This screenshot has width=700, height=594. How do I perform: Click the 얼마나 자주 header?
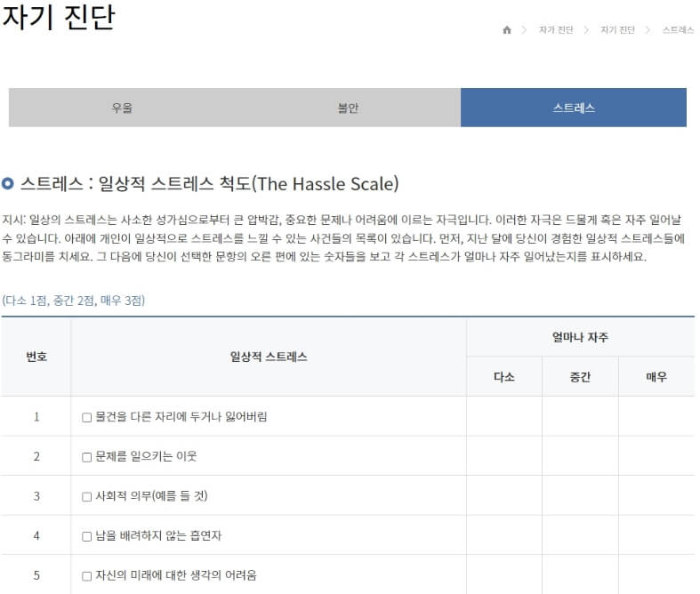(x=580, y=337)
